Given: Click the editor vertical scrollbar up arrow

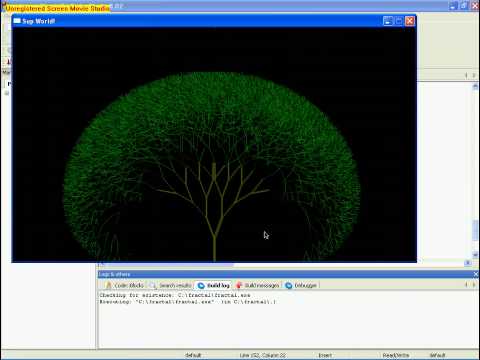Looking at the screenshot, I should tap(475, 86).
